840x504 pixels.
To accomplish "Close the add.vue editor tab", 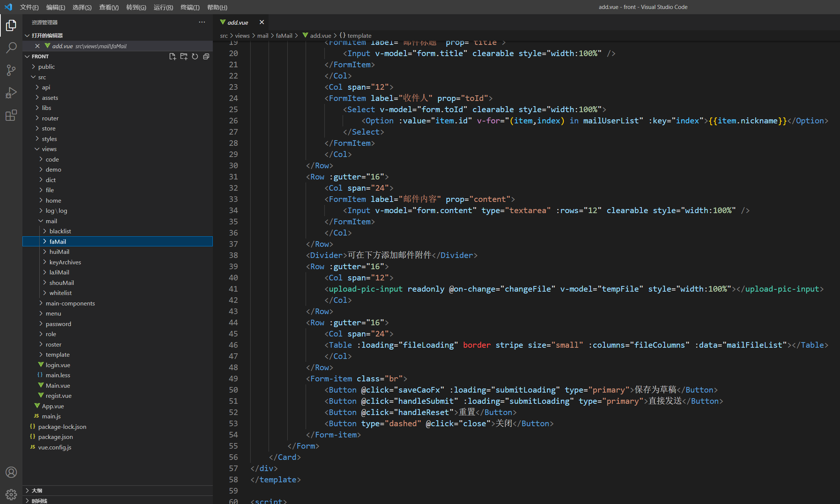I will pos(262,22).
